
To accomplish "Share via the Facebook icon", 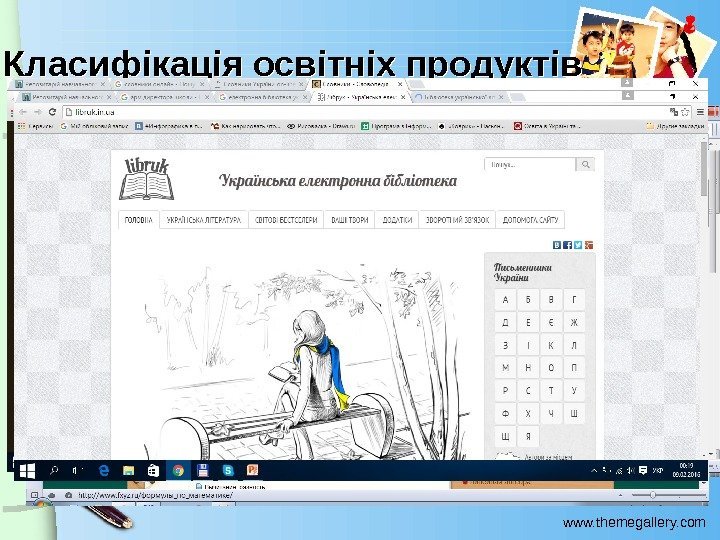I will [x=568, y=245].
